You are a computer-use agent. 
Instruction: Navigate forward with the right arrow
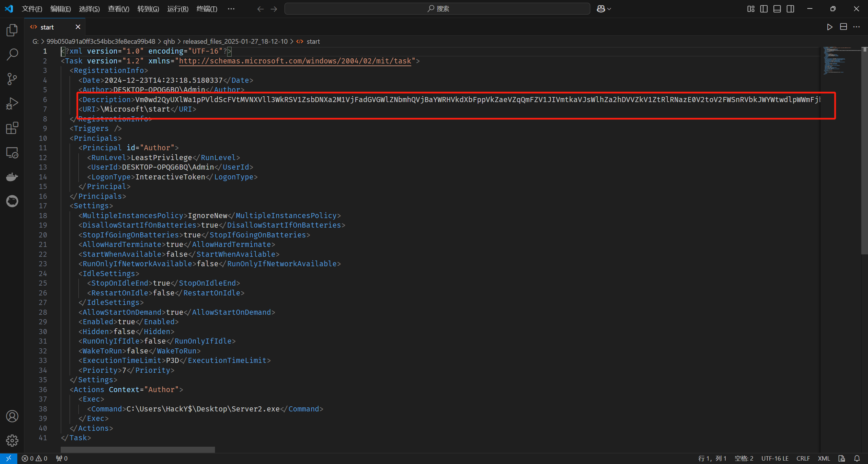click(x=274, y=9)
